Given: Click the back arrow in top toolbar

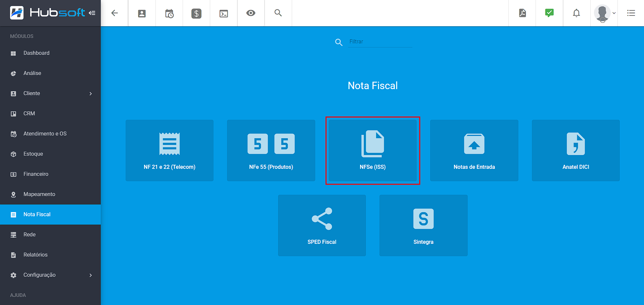Looking at the screenshot, I should coord(114,13).
